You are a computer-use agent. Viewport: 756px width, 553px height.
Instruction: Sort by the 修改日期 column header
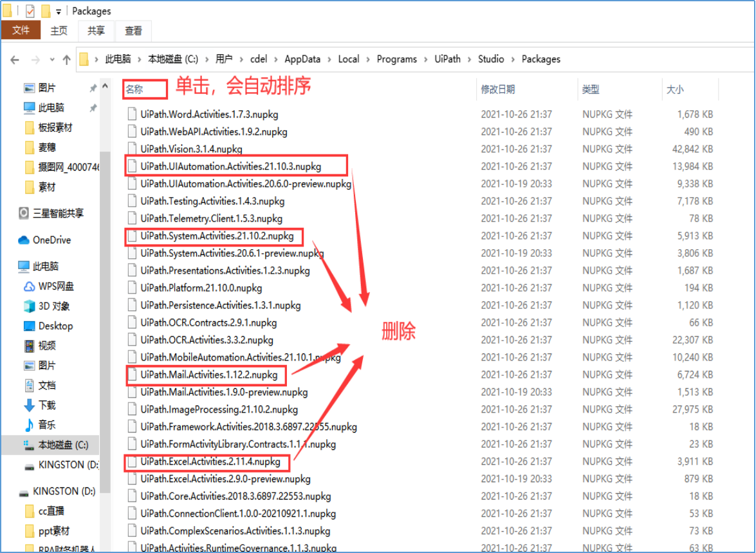coord(497,89)
